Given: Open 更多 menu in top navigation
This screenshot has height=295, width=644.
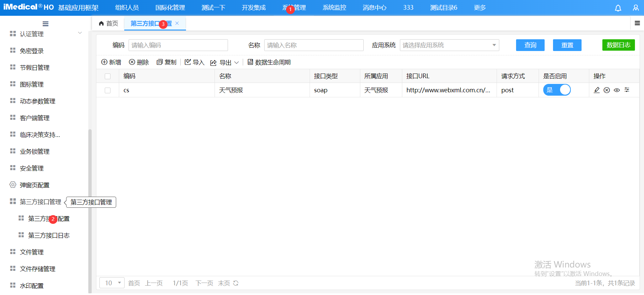Looking at the screenshot, I should point(480,8).
